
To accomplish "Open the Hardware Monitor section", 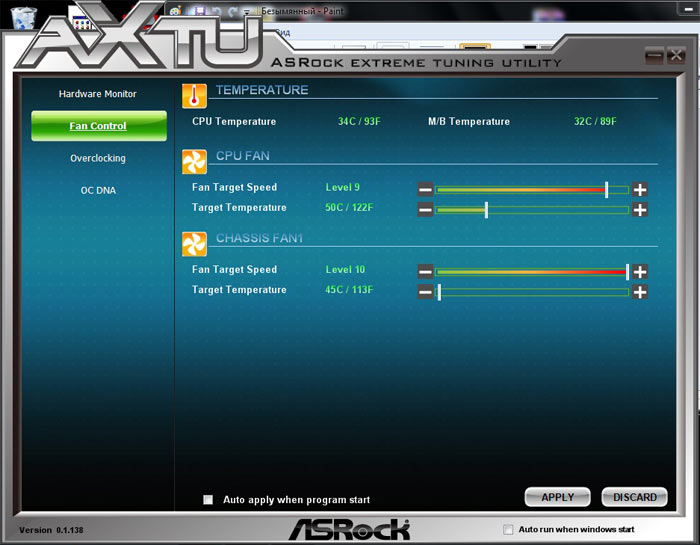I will pyautogui.click(x=97, y=94).
